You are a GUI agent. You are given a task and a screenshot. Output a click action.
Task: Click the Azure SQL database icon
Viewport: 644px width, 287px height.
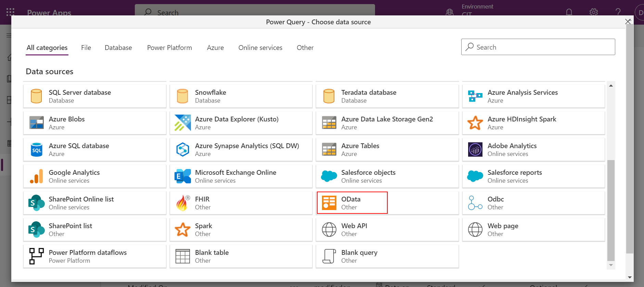[x=36, y=149]
